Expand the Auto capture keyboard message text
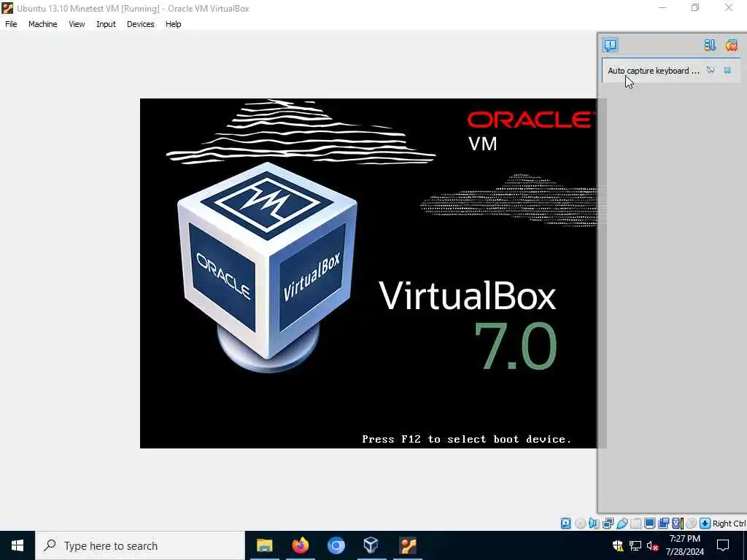Image resolution: width=747 pixels, height=560 pixels. point(653,71)
